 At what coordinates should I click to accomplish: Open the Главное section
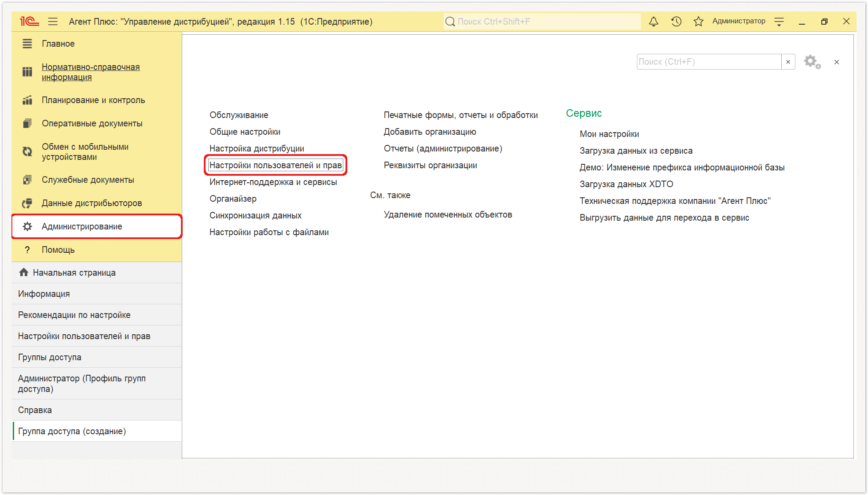[x=97, y=44]
